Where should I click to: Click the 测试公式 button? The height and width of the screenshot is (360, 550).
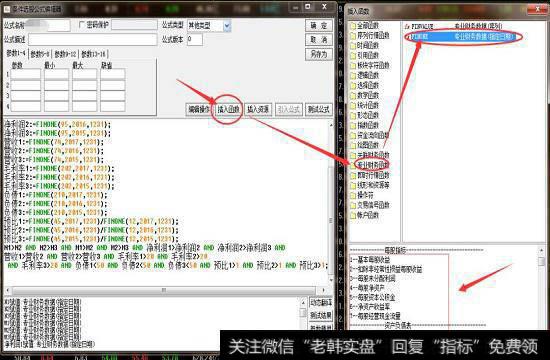point(318,109)
